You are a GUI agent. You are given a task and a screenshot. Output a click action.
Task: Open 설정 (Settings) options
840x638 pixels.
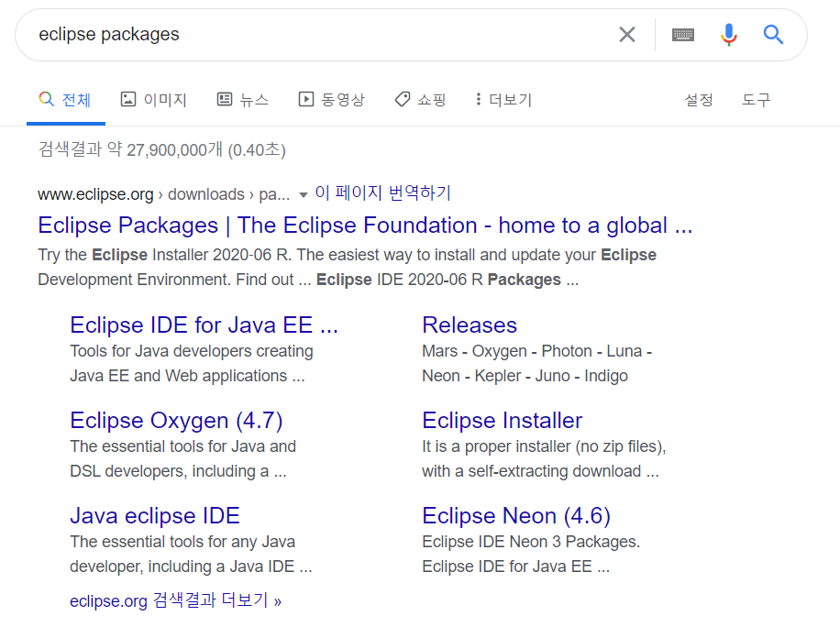coord(699,100)
